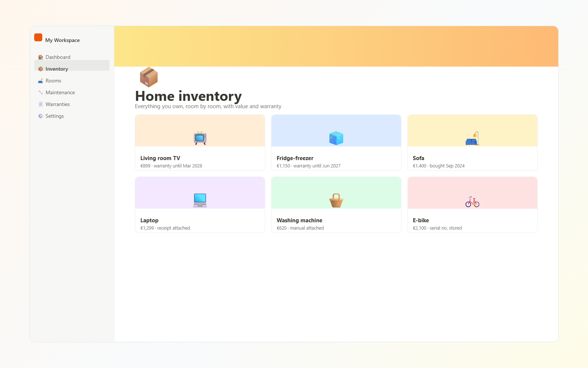Click the orange workspace logo square
The width and height of the screenshot is (588, 368).
pyautogui.click(x=38, y=38)
